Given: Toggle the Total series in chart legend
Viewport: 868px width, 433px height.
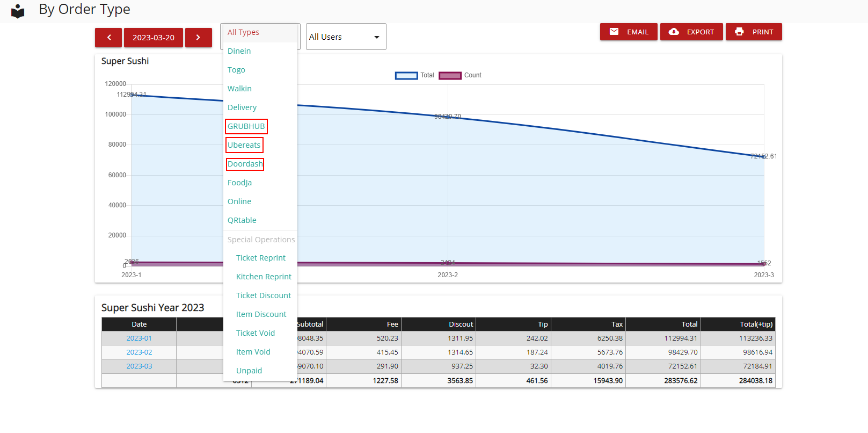Looking at the screenshot, I should tap(414, 75).
